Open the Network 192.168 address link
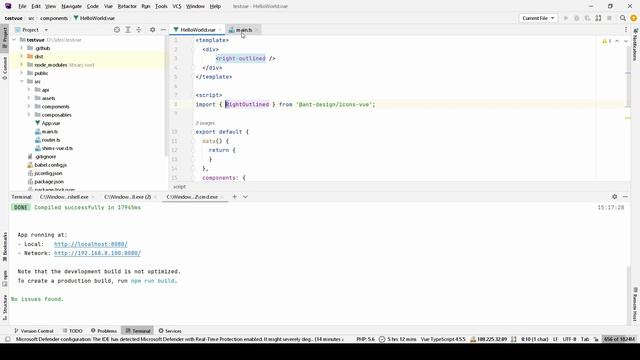 97,253
